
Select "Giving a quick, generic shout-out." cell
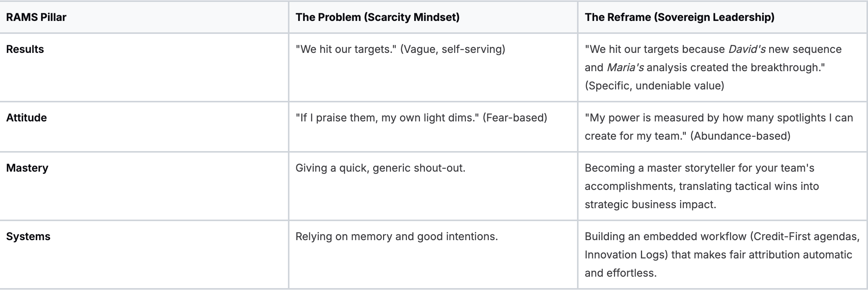click(380, 168)
